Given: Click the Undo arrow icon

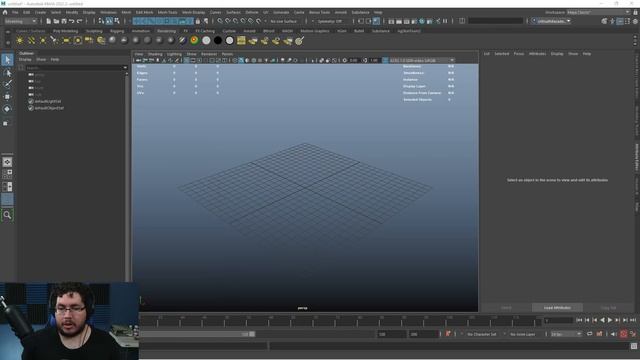Looking at the screenshot, I should click(x=72, y=21).
